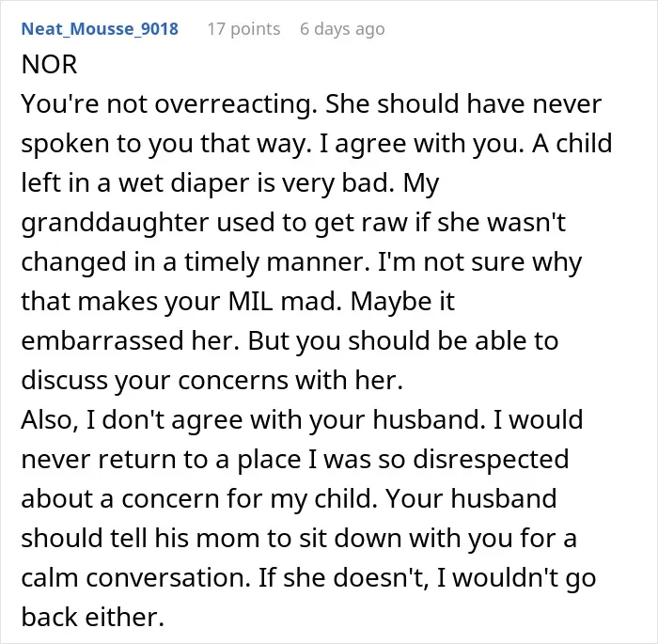Click the 17 points score label
The height and width of the screenshot is (644, 658).
pyautogui.click(x=243, y=29)
